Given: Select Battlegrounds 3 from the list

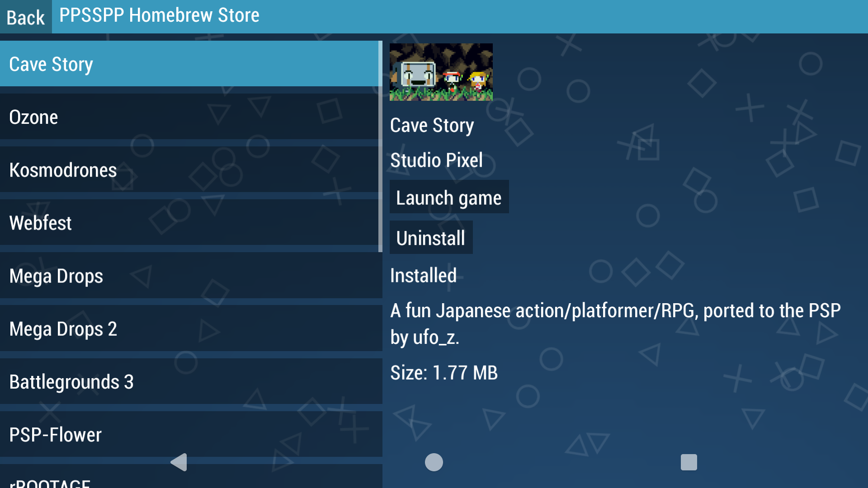Looking at the screenshot, I should coord(190,382).
